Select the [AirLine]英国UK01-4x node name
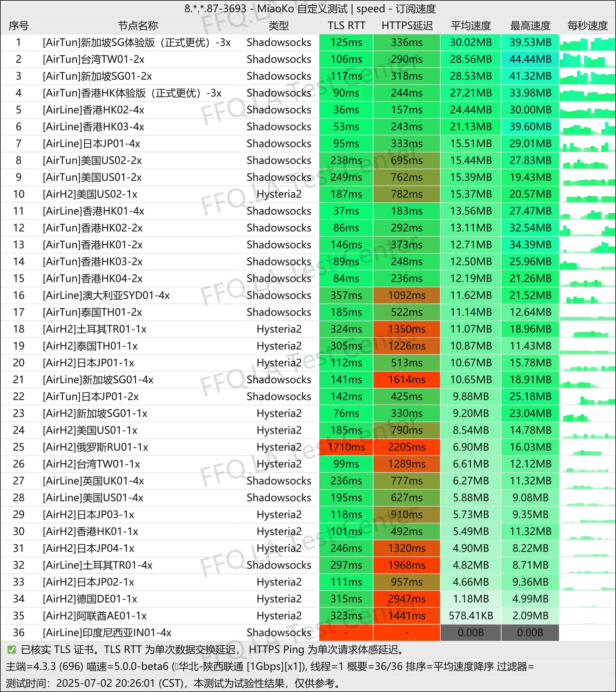616x692 pixels. coord(93,481)
